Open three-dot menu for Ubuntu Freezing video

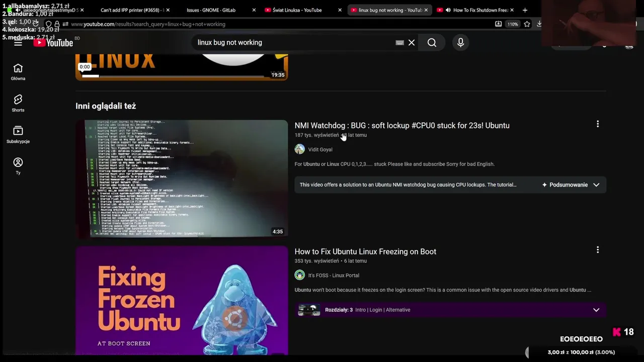[598, 250]
